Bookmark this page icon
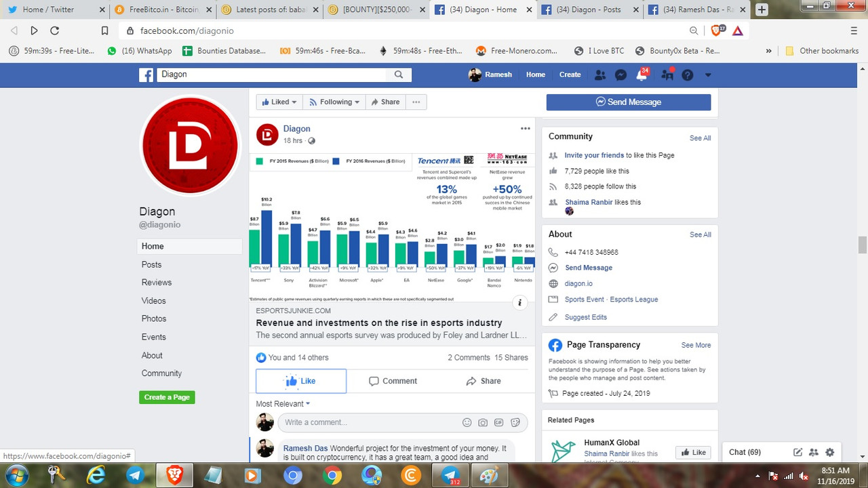The height and width of the screenshot is (488, 868). click(104, 30)
